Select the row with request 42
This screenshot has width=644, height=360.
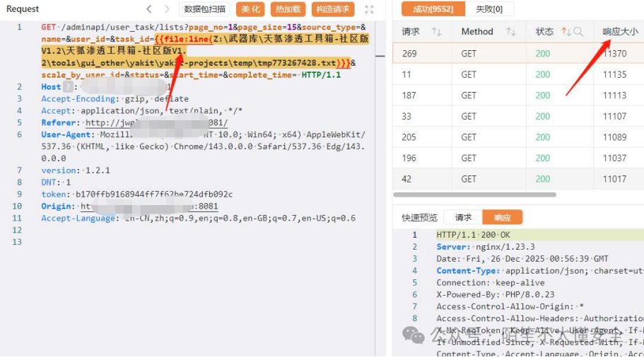[x=518, y=179]
